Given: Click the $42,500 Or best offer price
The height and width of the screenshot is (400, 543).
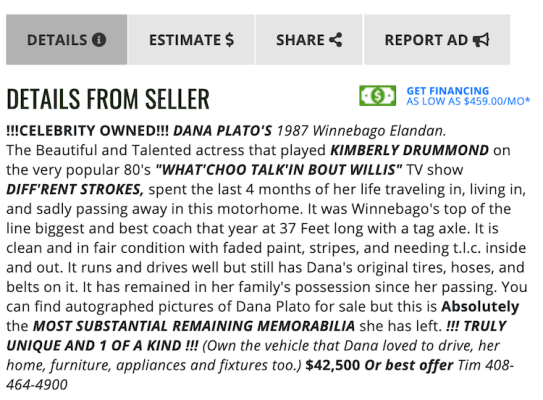Looking at the screenshot, I should tap(379, 365).
